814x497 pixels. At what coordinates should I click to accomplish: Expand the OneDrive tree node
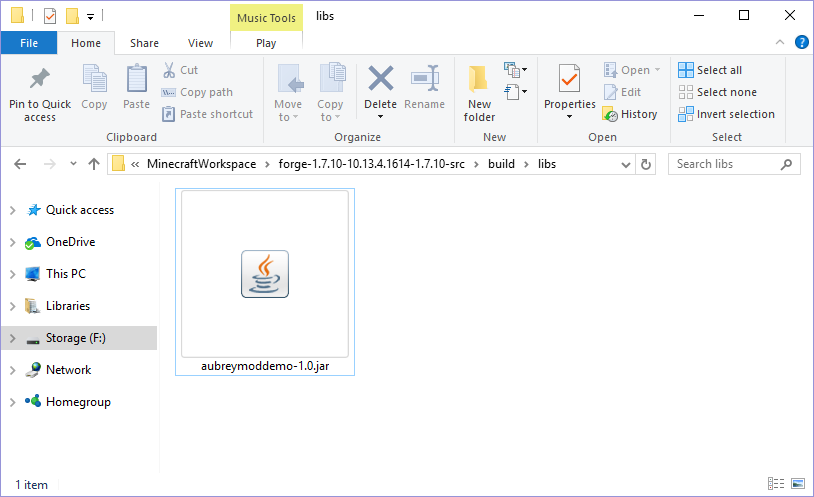coord(13,243)
